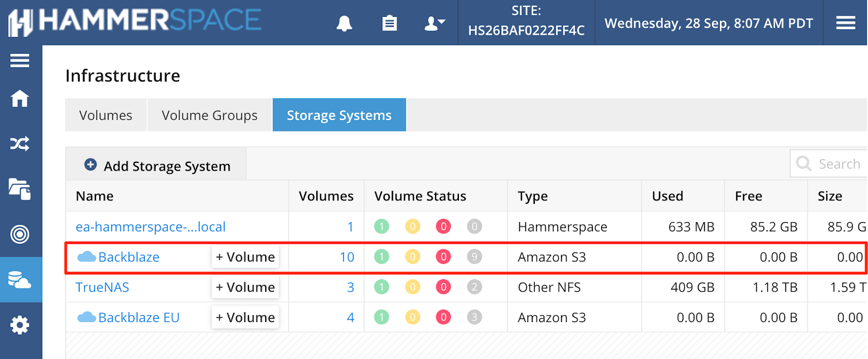Image resolution: width=868 pixels, height=359 pixels.
Task: Open the Backblaze storage system link
Action: tap(129, 257)
